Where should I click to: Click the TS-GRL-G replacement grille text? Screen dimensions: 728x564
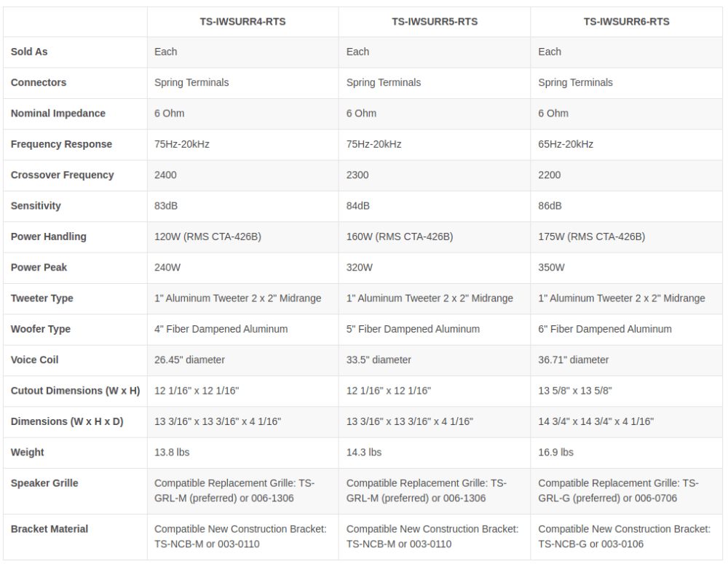(x=618, y=490)
